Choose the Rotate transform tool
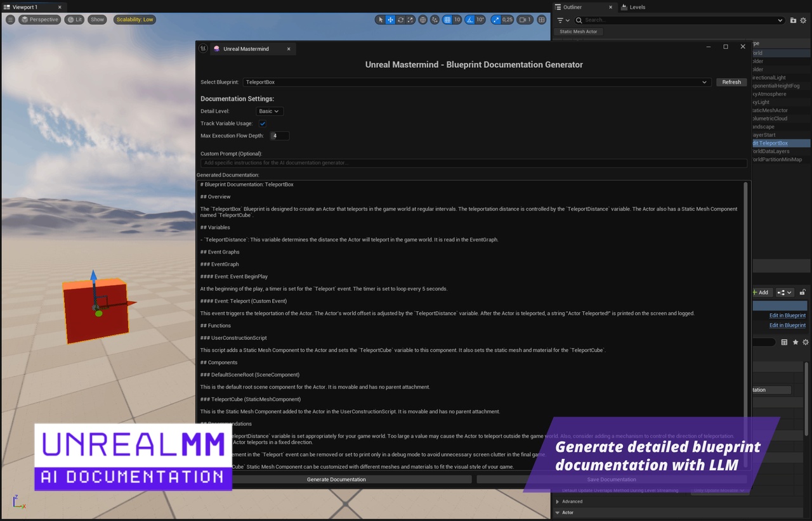 click(x=400, y=20)
